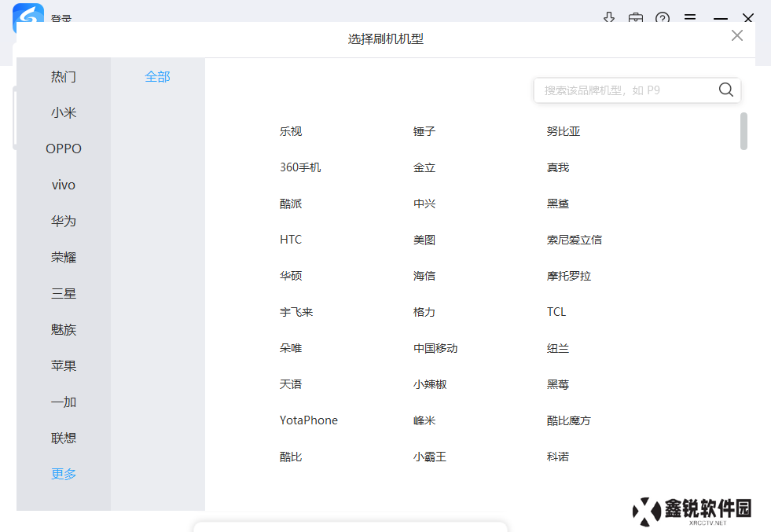771x532 pixels.
Task: Open the 索尼爱立信 brand
Action: [x=575, y=240]
